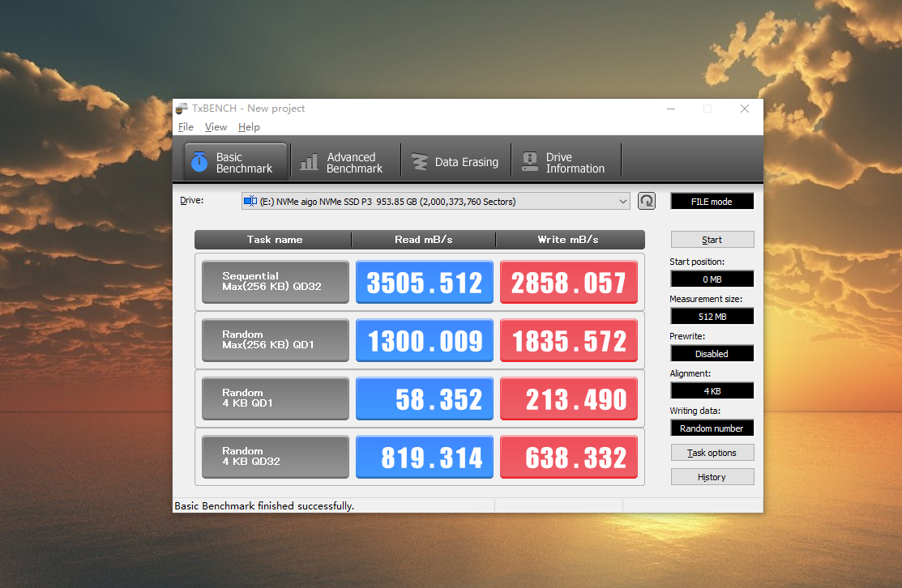The image size is (902, 588).
Task: Start the benchmark with Start button
Action: point(712,240)
